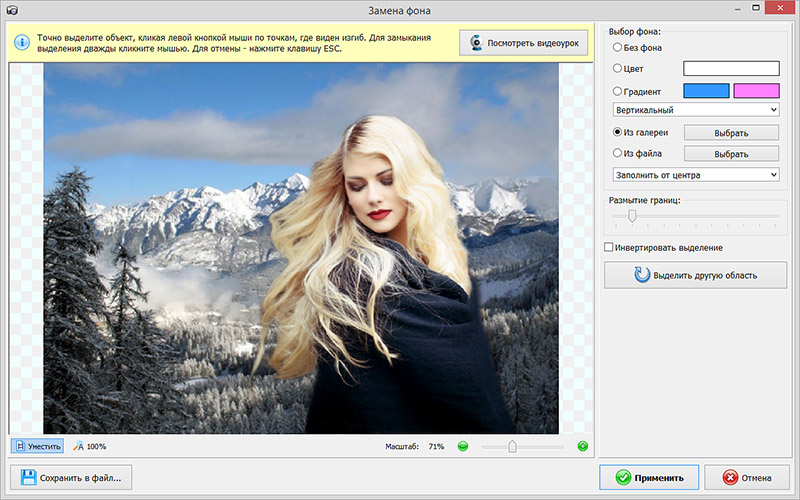Click the pink gradient color swatch

click(x=756, y=91)
